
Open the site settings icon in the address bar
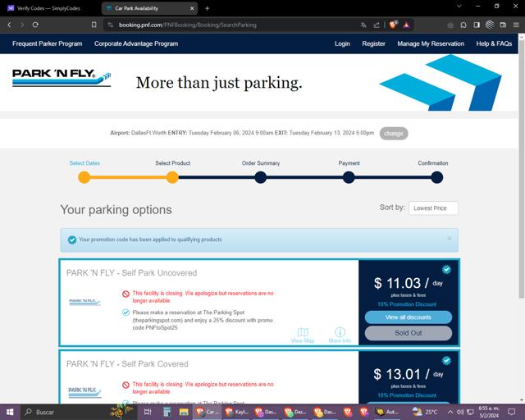(x=110, y=25)
